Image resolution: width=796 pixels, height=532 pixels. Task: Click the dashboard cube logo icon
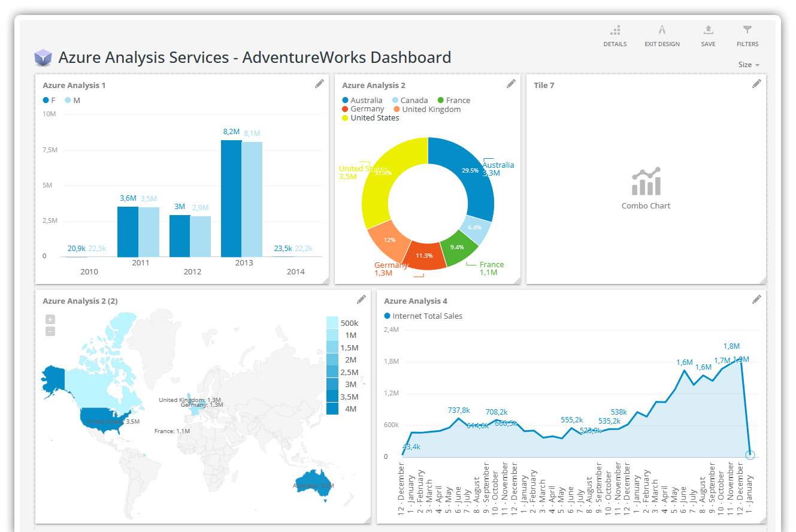coord(43,58)
